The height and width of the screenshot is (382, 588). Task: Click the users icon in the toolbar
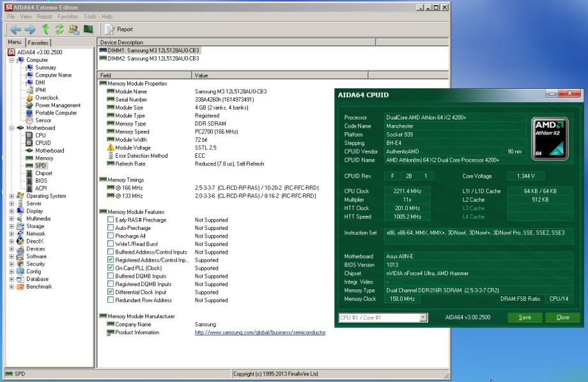tap(73, 29)
